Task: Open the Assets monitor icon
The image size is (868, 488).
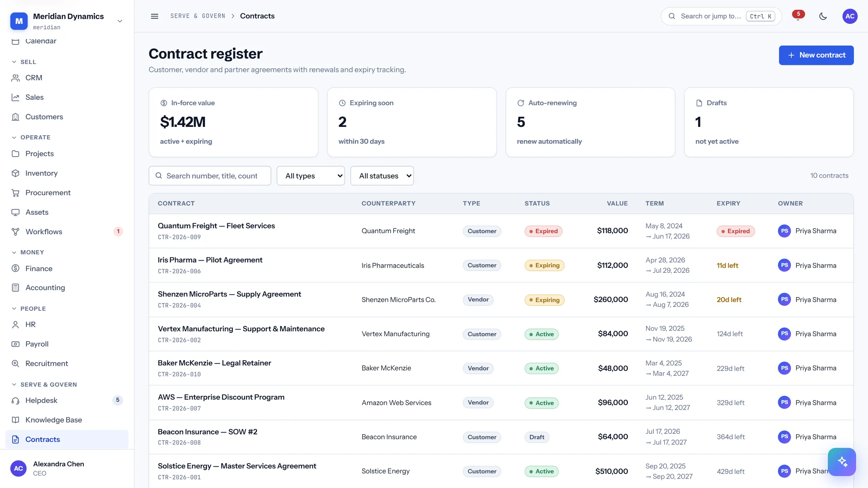Action: click(15, 212)
